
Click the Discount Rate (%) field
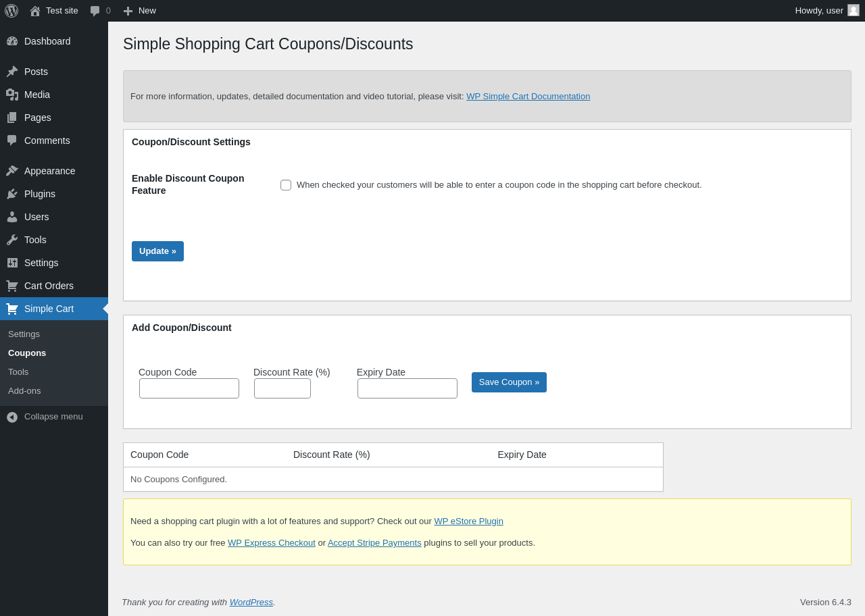pos(282,388)
